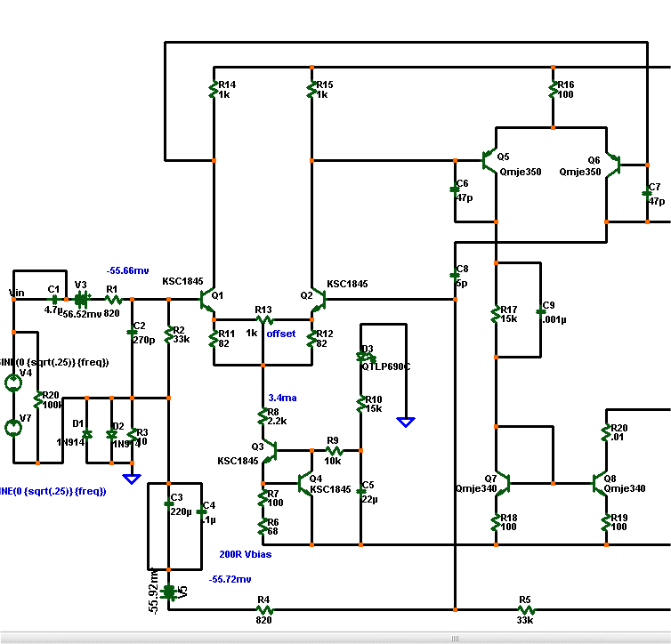Image resolution: width=671 pixels, height=644 pixels.
Task: Select the R2 33k resistor symbol
Action: coord(168,334)
